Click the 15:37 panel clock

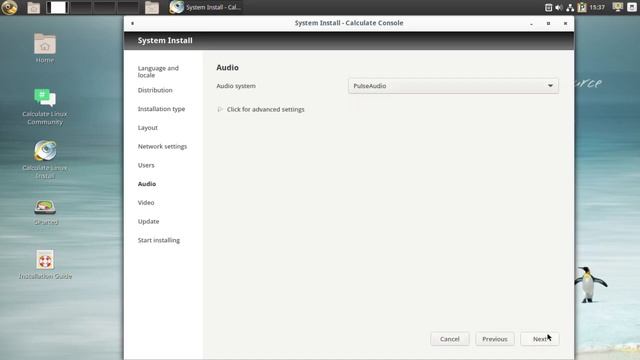(597, 7)
